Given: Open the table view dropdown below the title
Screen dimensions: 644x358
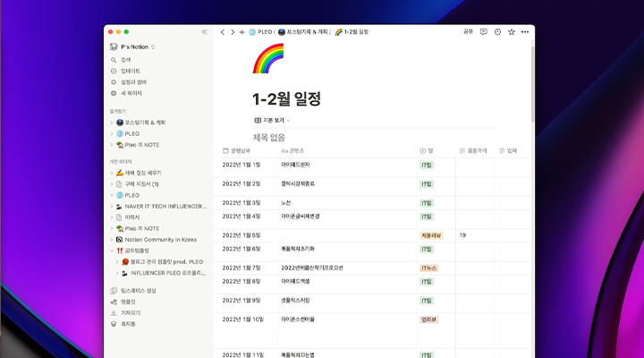Looking at the screenshot, I should tap(272, 121).
